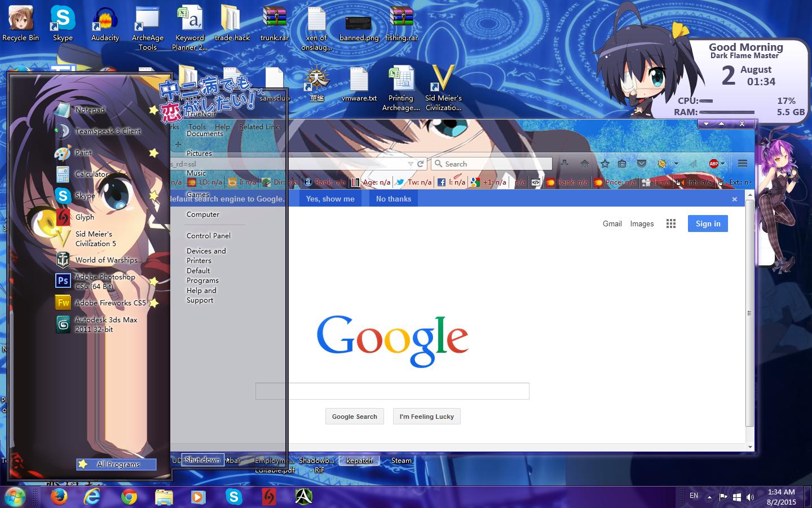The width and height of the screenshot is (812, 508).
Task: Expand the Adblock Plus dropdown arrow
Action: tap(723, 164)
